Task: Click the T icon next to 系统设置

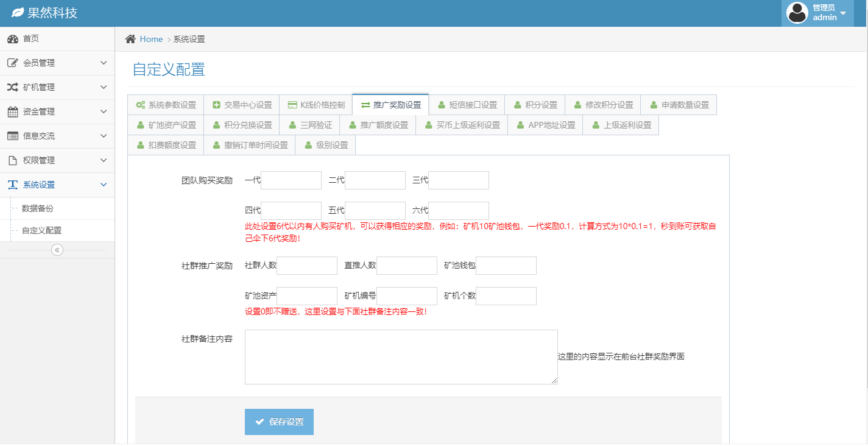Action: (x=12, y=185)
